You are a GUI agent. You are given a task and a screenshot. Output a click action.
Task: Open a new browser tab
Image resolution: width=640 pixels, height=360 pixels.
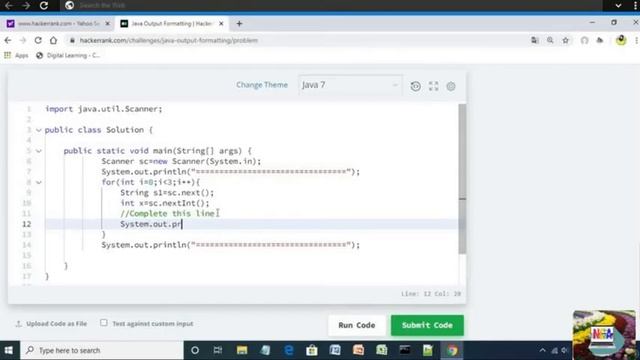tap(239, 24)
